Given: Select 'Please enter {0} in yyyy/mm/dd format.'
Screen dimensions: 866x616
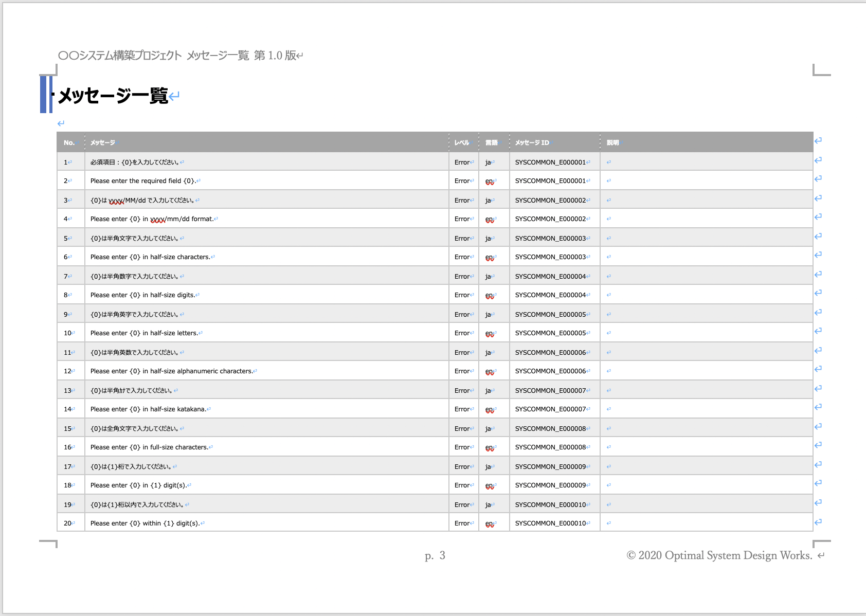Looking at the screenshot, I should [152, 219].
